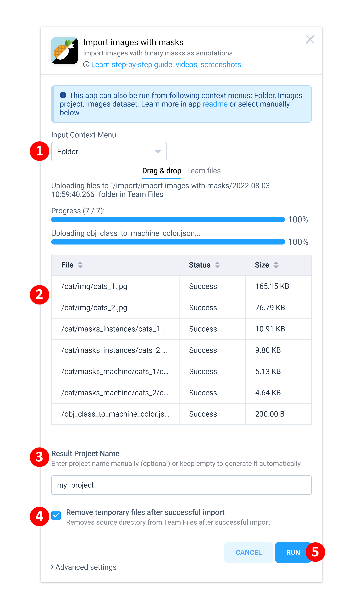The height and width of the screenshot is (609, 364).
Task: Sort table by the Status column
Action: [x=217, y=265]
